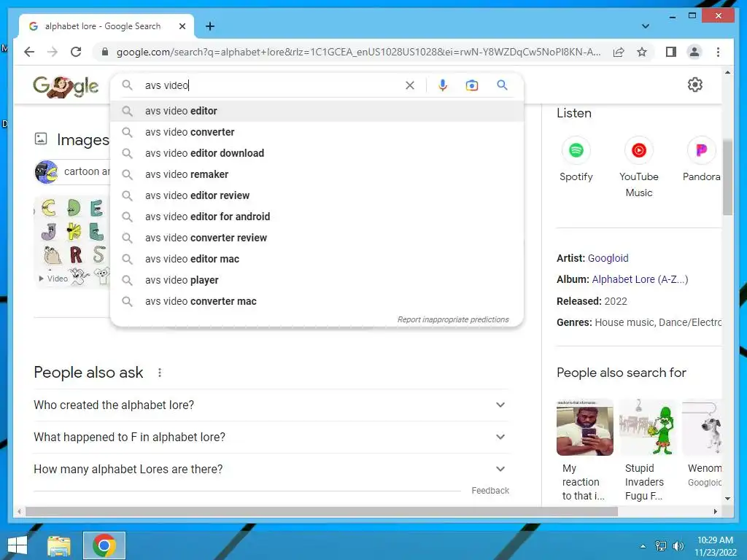747x560 pixels.
Task: Select suggestion avs video editor mac
Action: pos(317,259)
